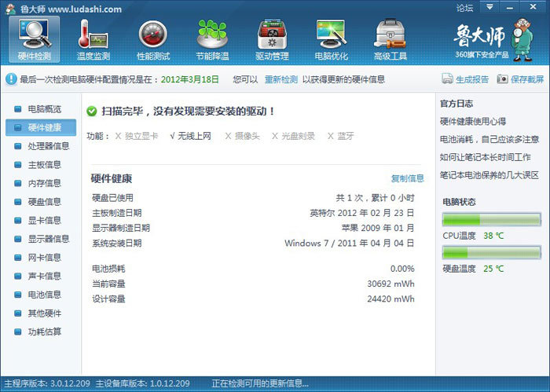Click 苹果 2009 年 01 月
This screenshot has width=550, height=392.
tap(378, 228)
